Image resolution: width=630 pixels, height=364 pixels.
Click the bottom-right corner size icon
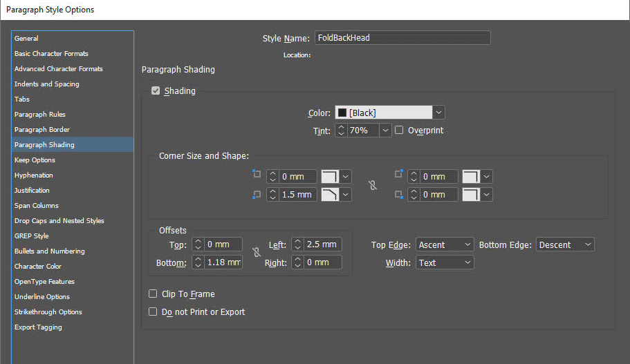398,195
